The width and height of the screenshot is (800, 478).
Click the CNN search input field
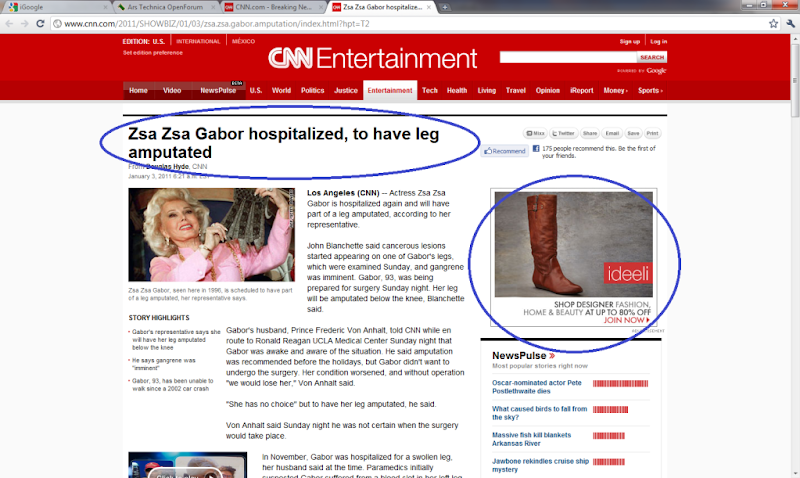[568, 57]
